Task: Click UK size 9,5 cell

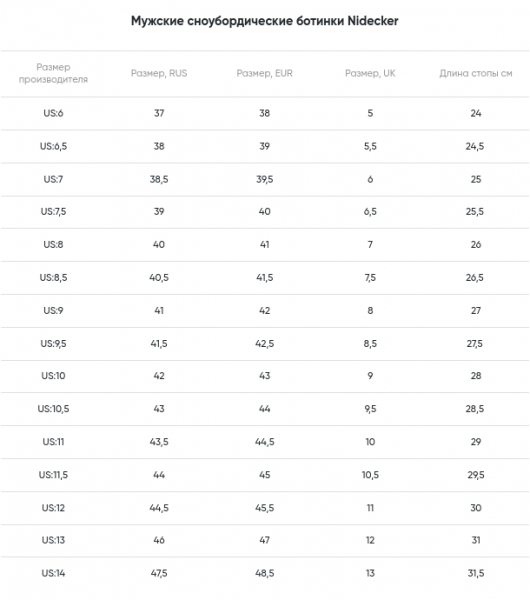Action: point(370,409)
